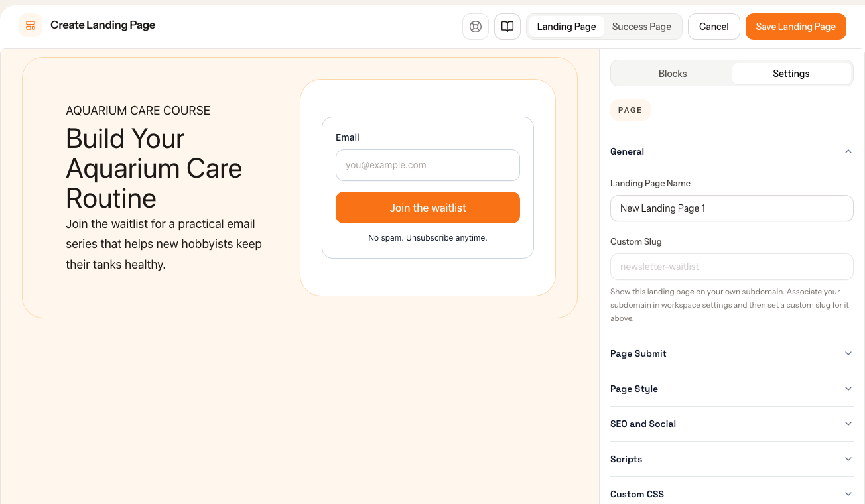Collapse the General section
This screenshot has height=504, width=865.
click(x=732, y=151)
